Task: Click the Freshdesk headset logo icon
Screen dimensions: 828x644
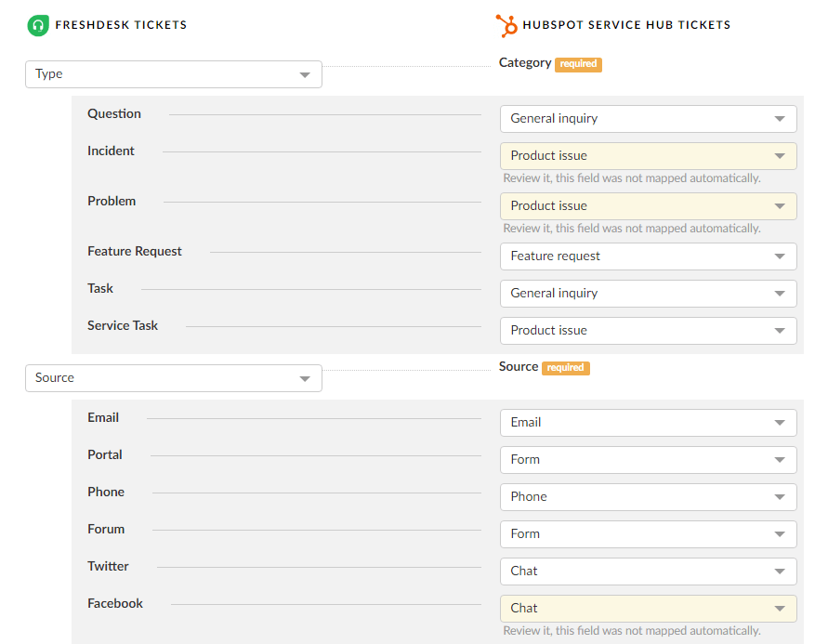Action: click(x=38, y=25)
